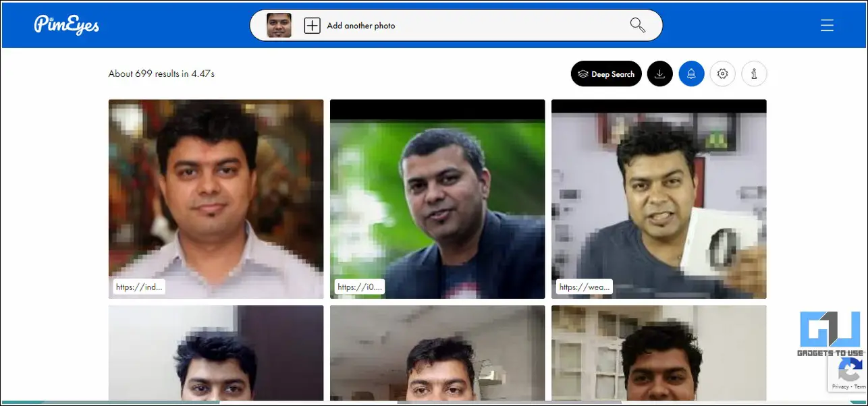This screenshot has height=406, width=868.
Task: Click the https://wea... source link
Action: (585, 287)
